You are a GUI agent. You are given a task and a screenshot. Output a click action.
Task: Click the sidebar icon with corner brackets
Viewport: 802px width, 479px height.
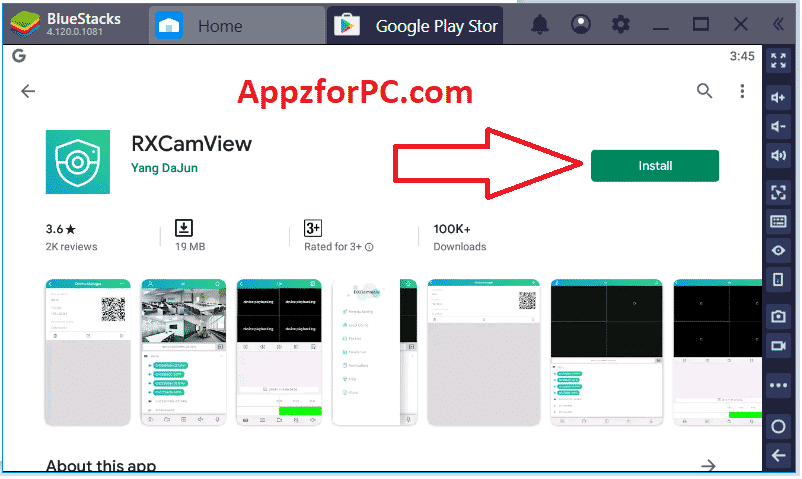[x=778, y=192]
